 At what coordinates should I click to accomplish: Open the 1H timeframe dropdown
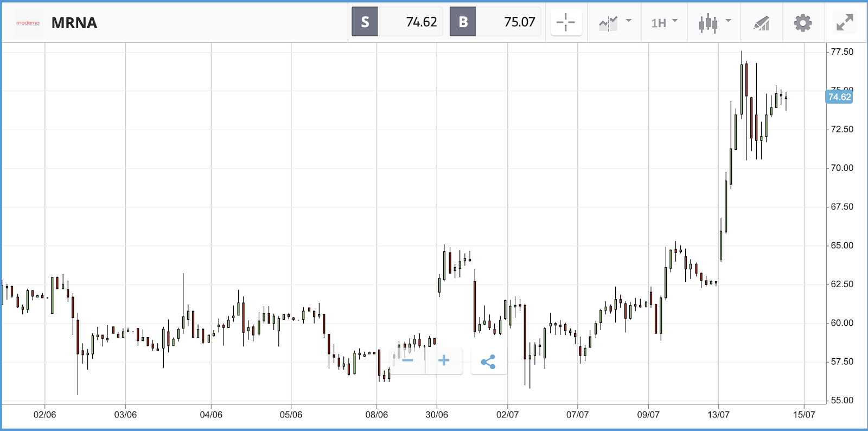pos(665,23)
